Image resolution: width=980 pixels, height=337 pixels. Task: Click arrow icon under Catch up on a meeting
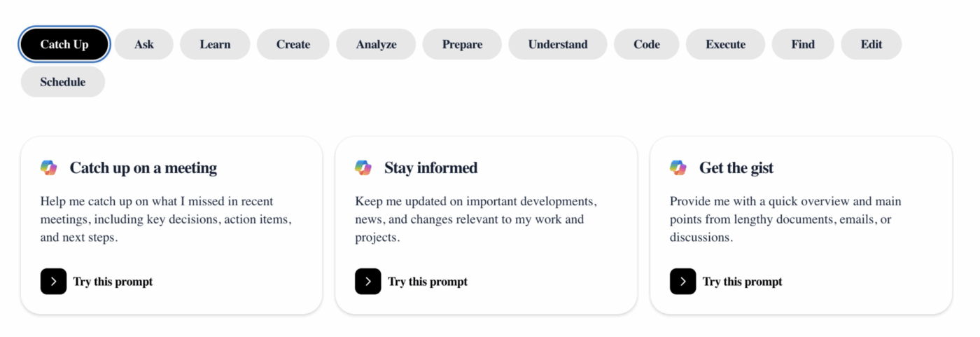click(x=53, y=282)
